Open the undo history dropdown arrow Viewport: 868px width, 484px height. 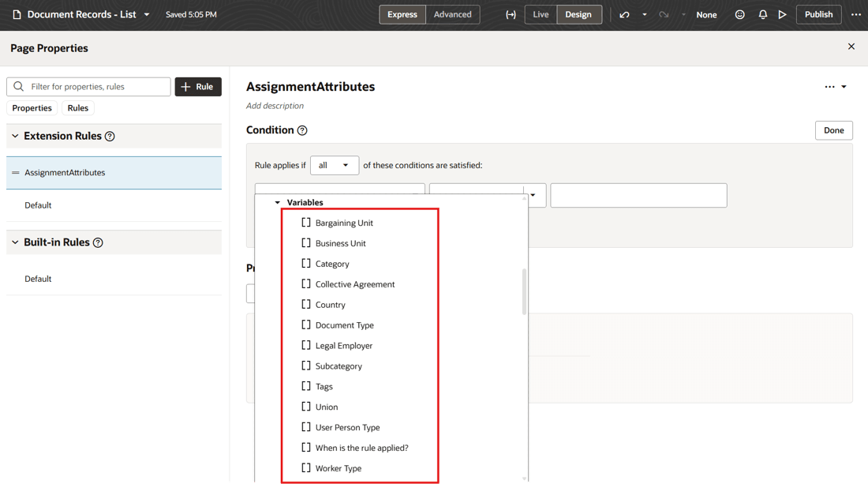click(645, 14)
